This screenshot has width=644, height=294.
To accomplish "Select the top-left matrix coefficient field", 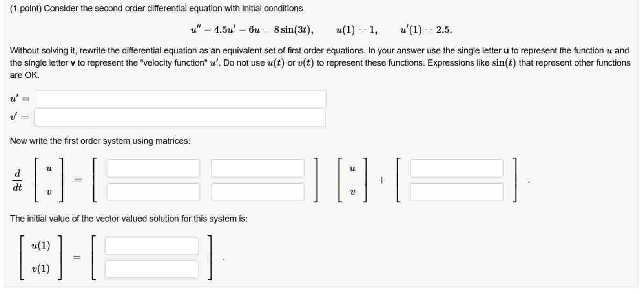I will 152,168.
